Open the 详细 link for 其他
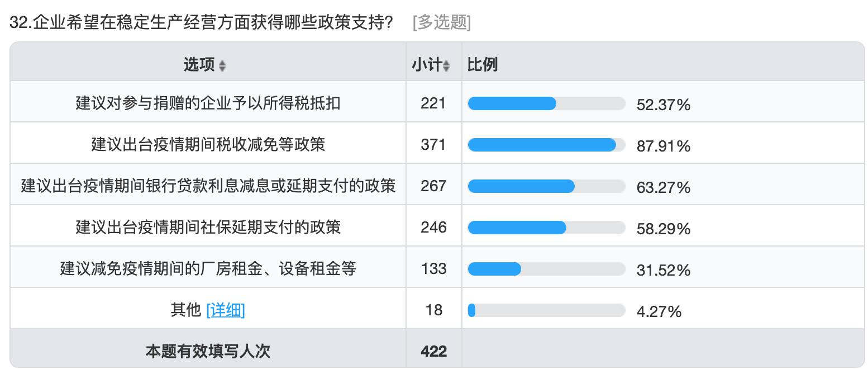 tap(225, 310)
